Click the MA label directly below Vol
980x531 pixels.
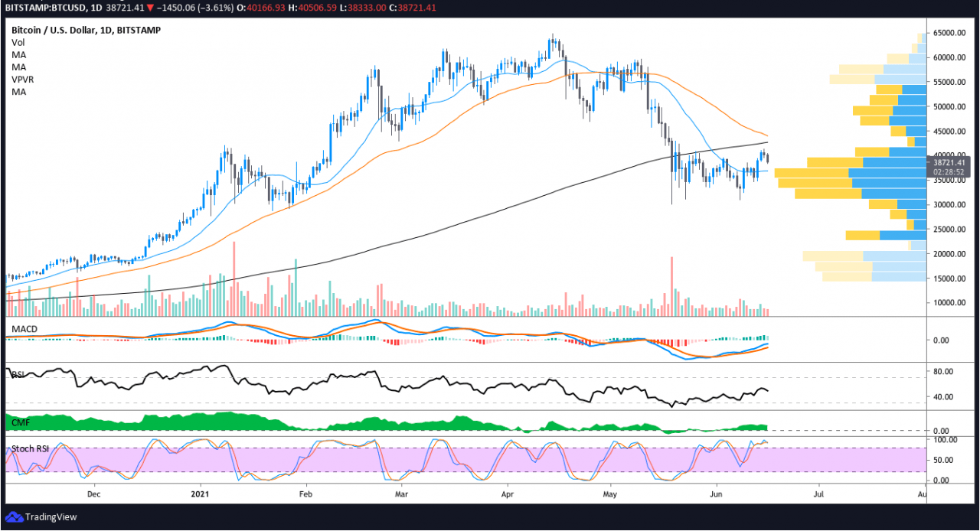(18, 55)
